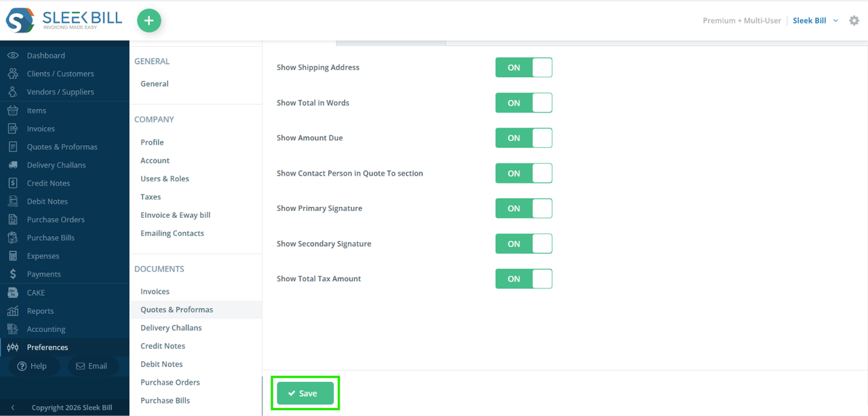Open Purchase Bills document preferences

[165, 400]
